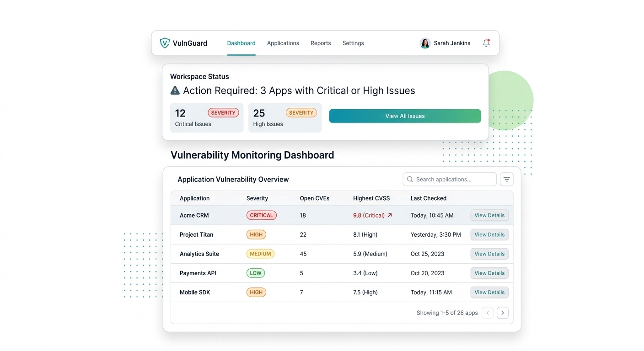The width and height of the screenshot is (644, 351).
Task: Click the MEDIUM severity badge
Action: click(260, 254)
